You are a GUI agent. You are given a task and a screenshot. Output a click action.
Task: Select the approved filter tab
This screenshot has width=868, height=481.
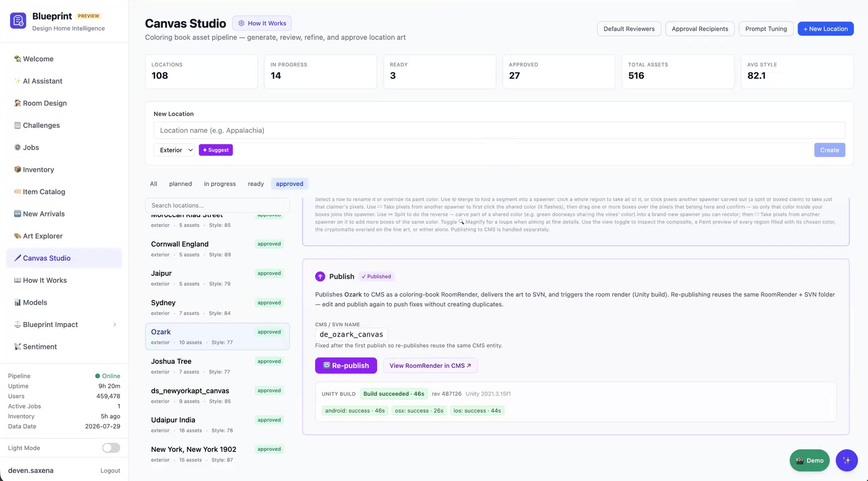pyautogui.click(x=290, y=184)
